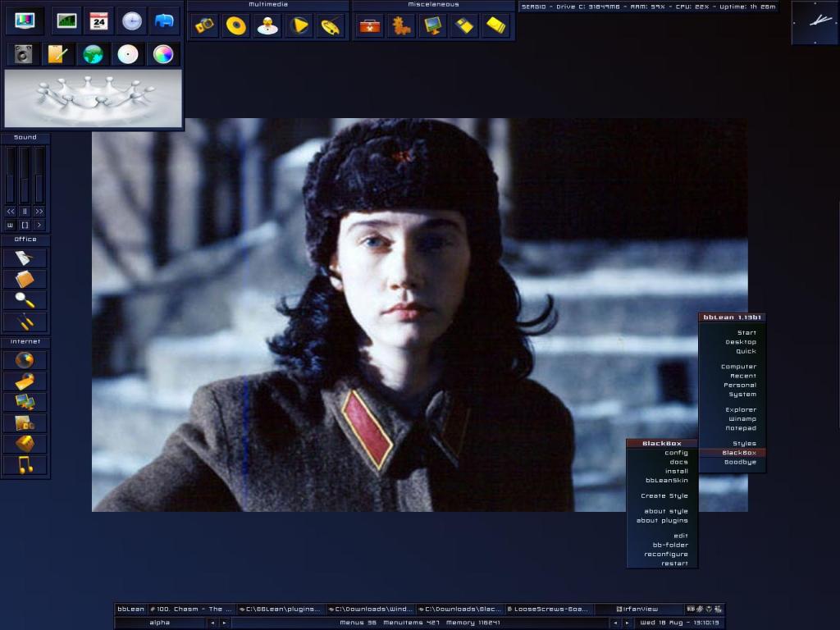Switch to C:\BBLean\plugins taskbar window
This screenshot has height=630, width=840.
tap(281, 609)
